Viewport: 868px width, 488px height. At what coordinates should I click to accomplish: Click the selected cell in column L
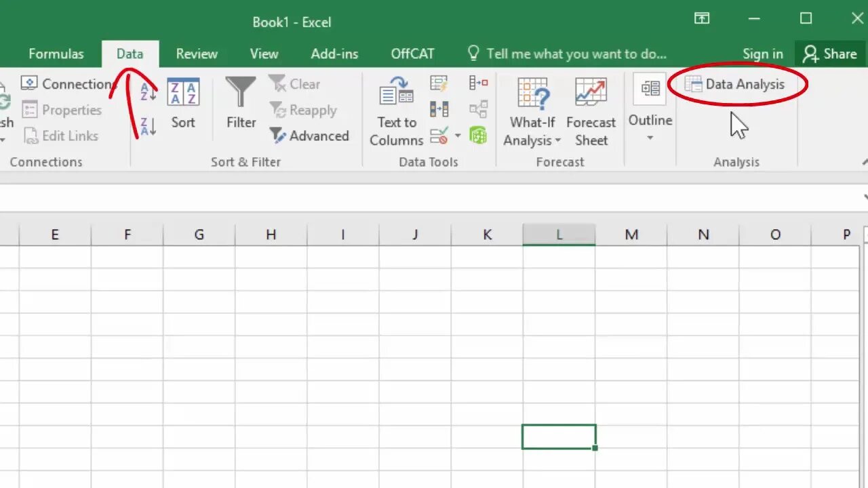click(559, 436)
